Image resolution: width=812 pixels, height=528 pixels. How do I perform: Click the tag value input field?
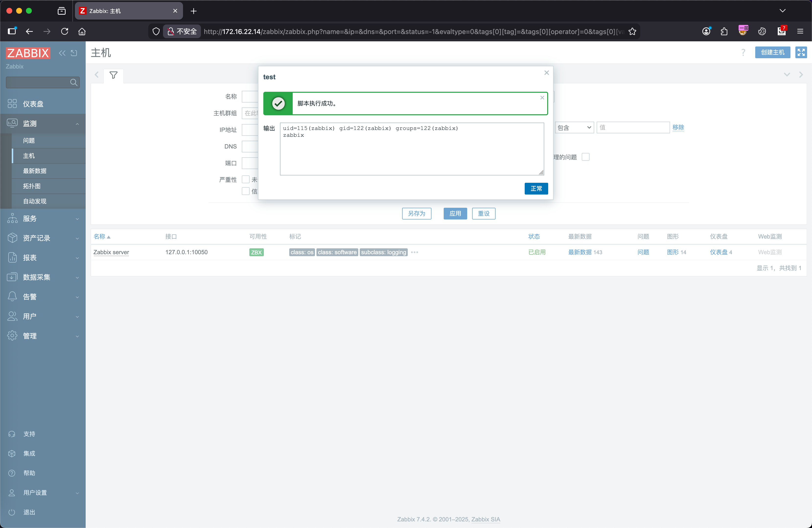(x=633, y=127)
